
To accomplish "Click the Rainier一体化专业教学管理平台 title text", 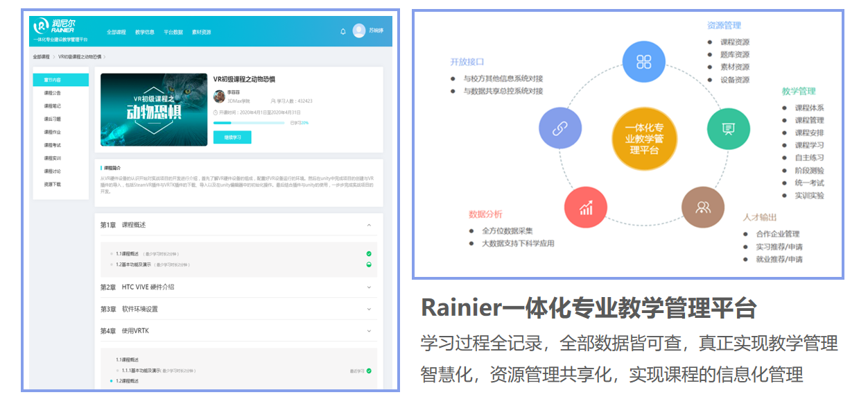I will point(589,307).
